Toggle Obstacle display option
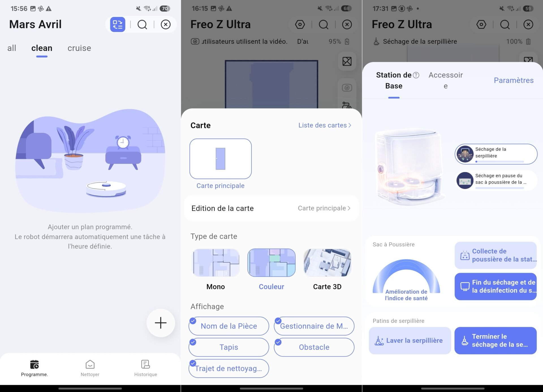This screenshot has width=543, height=392. 314,347
